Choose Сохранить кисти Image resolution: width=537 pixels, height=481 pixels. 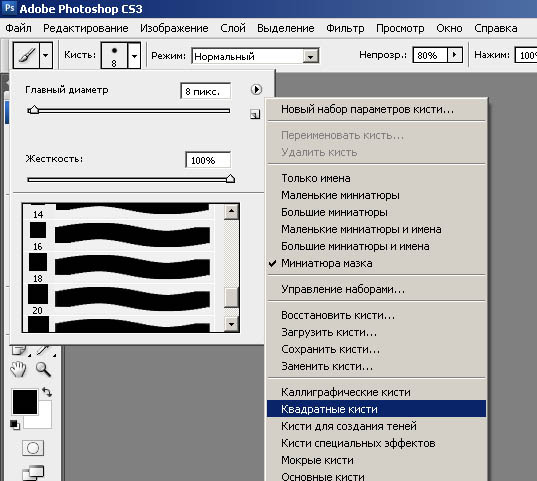tap(376, 349)
